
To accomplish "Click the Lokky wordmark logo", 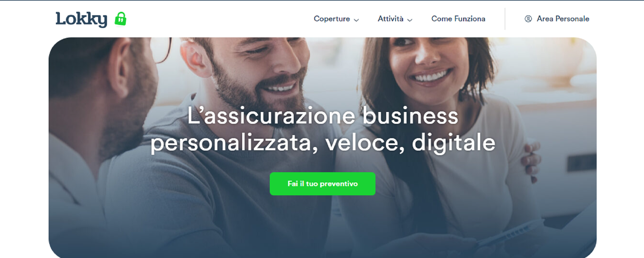I will pyautogui.click(x=81, y=19).
